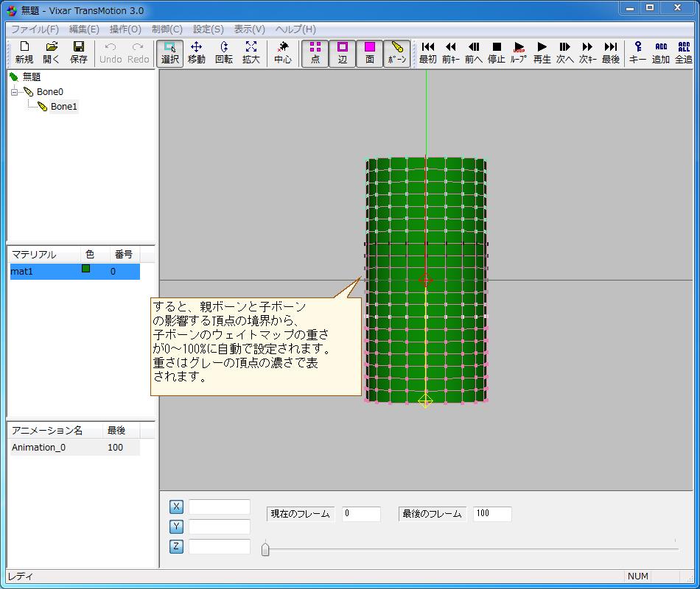Choose the 回転 (Rotate) tool

click(223, 52)
